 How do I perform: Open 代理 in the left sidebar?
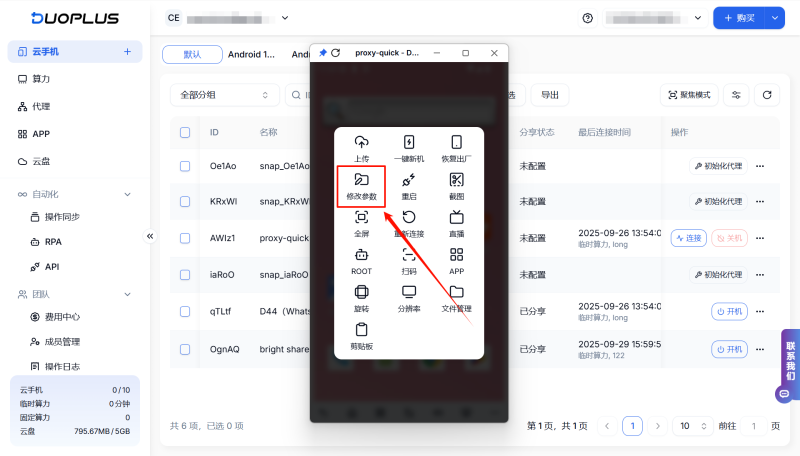[x=41, y=106]
